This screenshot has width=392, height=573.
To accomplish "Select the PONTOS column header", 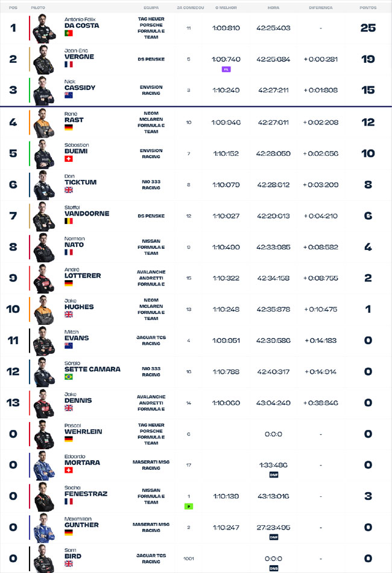I will 368,8.
